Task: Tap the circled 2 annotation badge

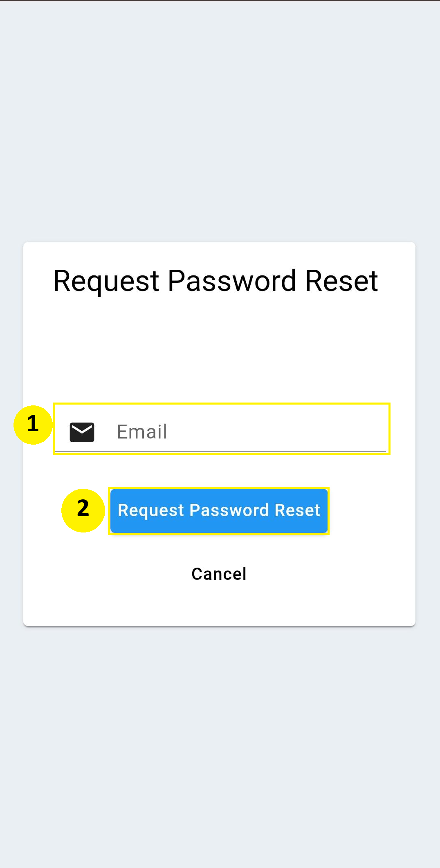Action: [83, 510]
